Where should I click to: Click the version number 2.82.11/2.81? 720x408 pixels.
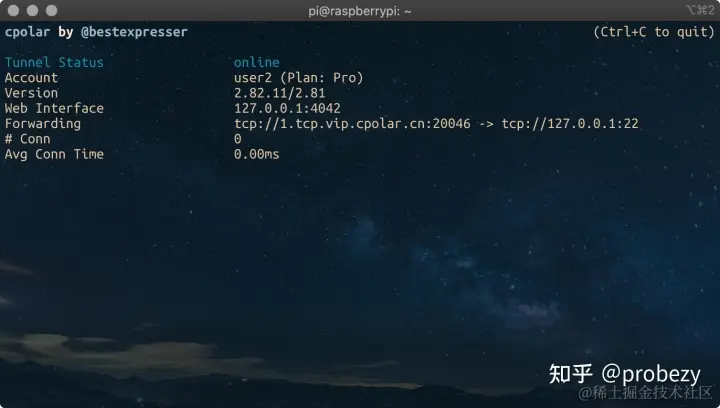click(280, 93)
